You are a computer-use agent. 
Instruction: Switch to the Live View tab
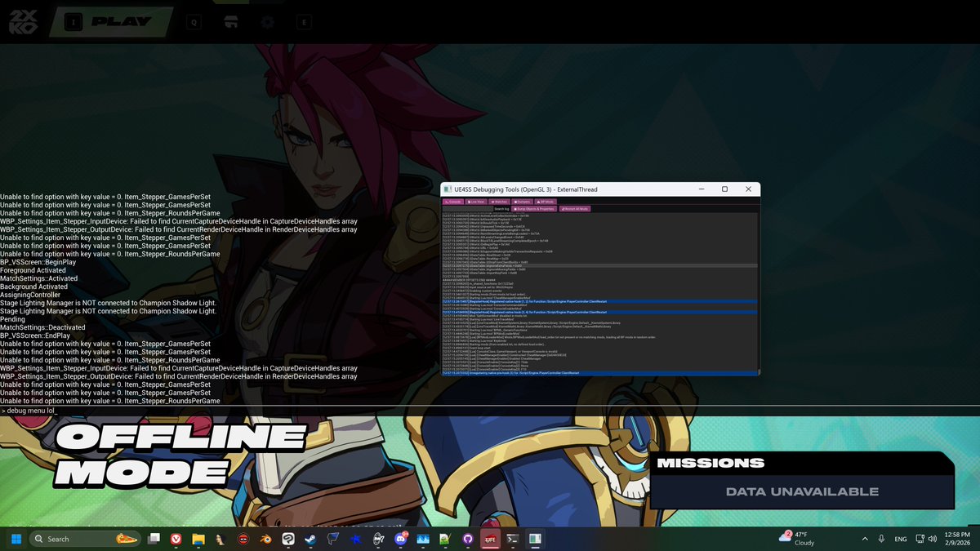(475, 201)
